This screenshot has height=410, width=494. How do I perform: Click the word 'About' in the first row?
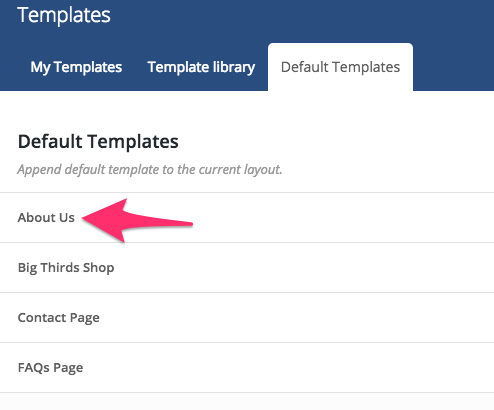[x=37, y=218]
